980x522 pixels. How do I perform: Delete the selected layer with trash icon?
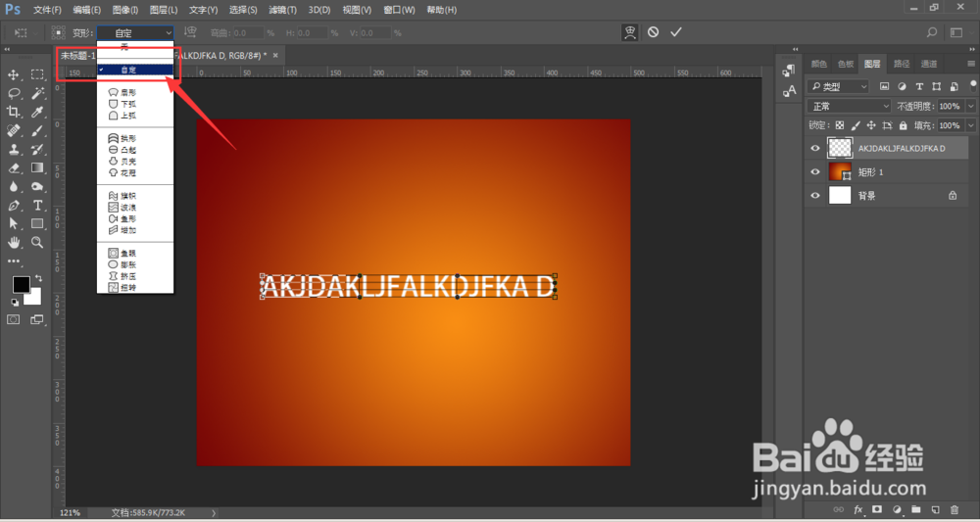point(955,509)
